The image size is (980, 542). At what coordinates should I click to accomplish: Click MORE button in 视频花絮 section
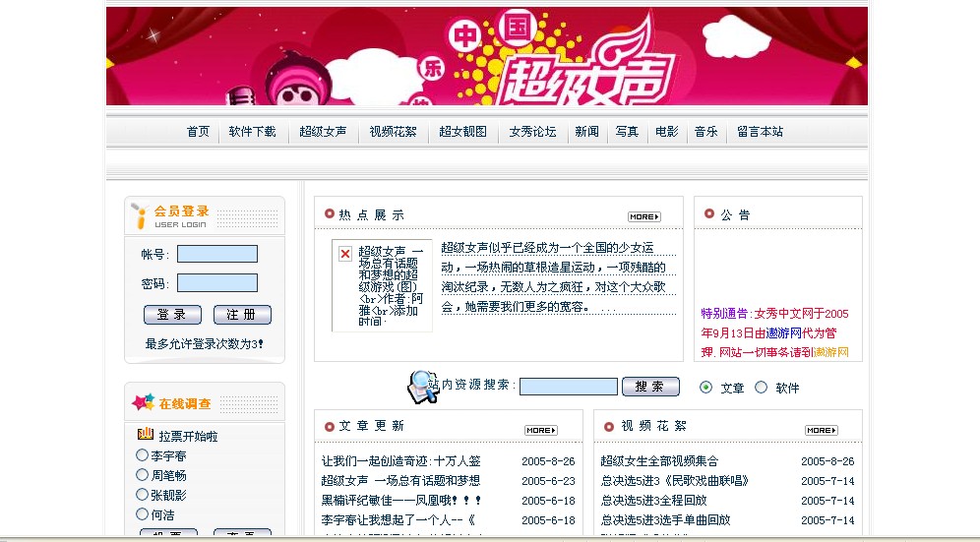(822, 430)
